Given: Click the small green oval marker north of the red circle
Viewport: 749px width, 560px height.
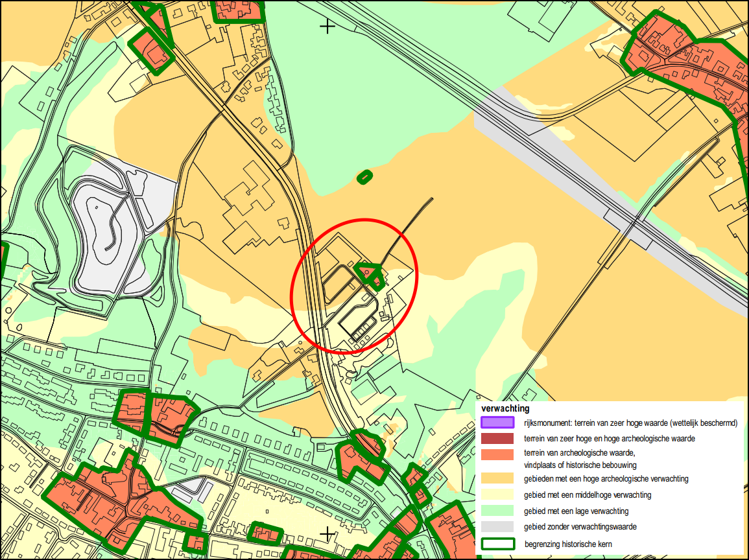Looking at the screenshot, I should click(364, 177).
